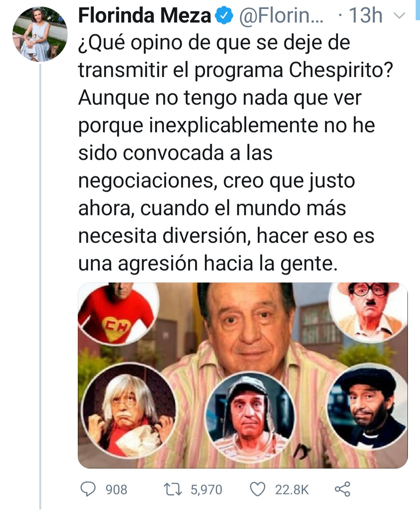The width and height of the screenshot is (420, 510).
Task: Open the @Florin... username handle
Action: (x=281, y=16)
